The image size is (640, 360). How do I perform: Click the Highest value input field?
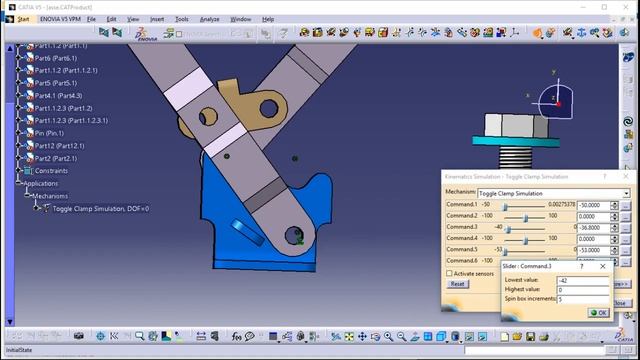(x=582, y=290)
